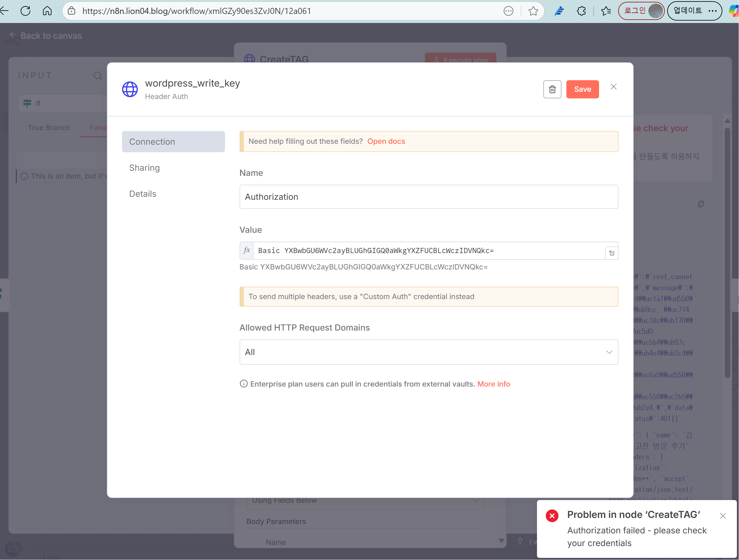This screenshot has width=739, height=560.
Task: Click the user avatar at bottom left
Action: [x=13, y=548]
